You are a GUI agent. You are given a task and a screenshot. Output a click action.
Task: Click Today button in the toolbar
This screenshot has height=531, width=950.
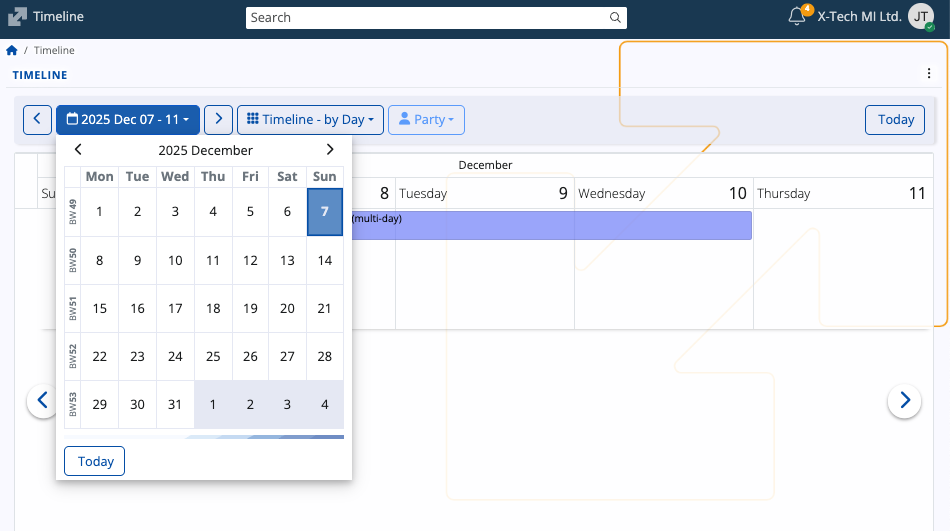(x=895, y=120)
